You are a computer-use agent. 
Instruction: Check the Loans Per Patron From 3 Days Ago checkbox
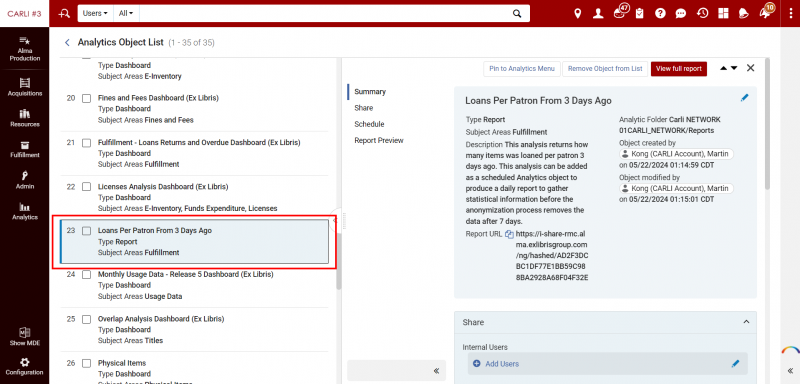click(87, 231)
